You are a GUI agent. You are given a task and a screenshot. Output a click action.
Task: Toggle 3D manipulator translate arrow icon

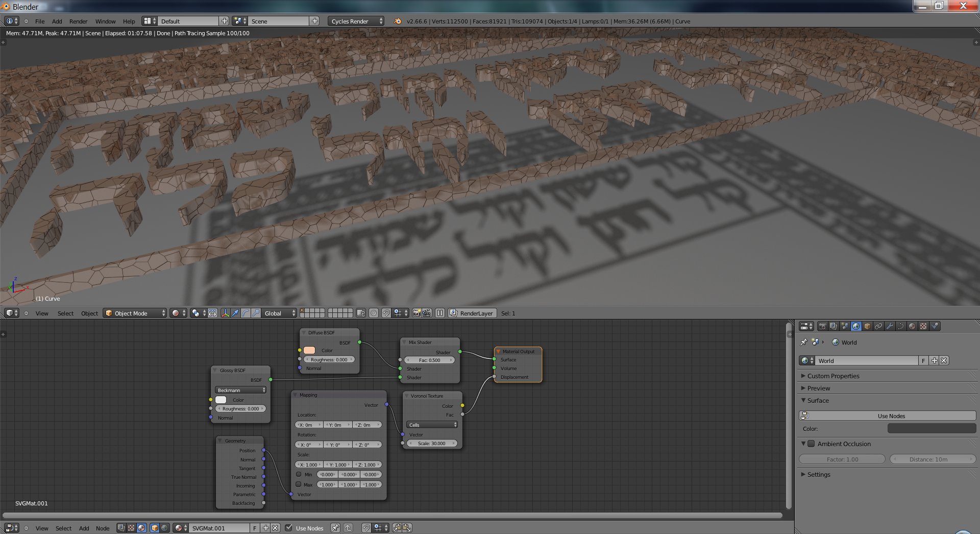[x=235, y=313]
